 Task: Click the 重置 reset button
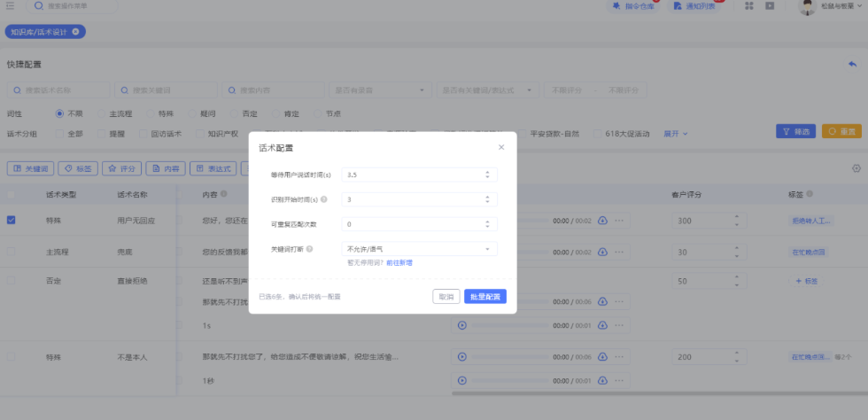coord(841,131)
